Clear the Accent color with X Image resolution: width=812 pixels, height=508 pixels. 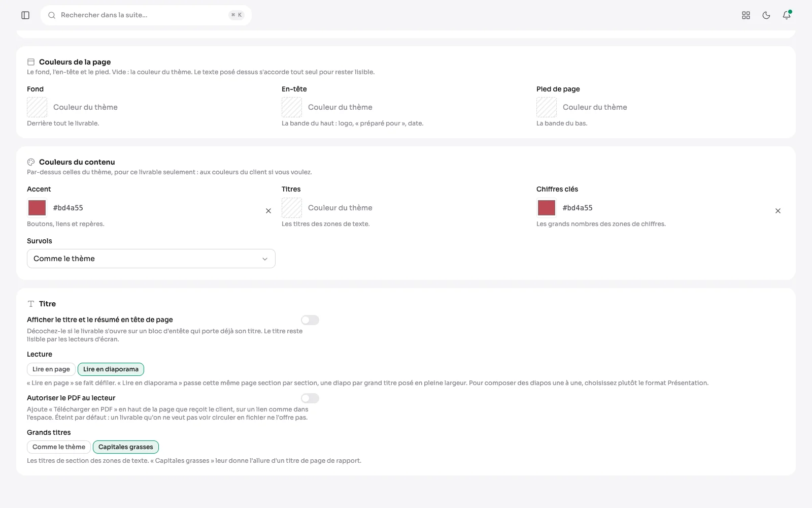point(268,211)
